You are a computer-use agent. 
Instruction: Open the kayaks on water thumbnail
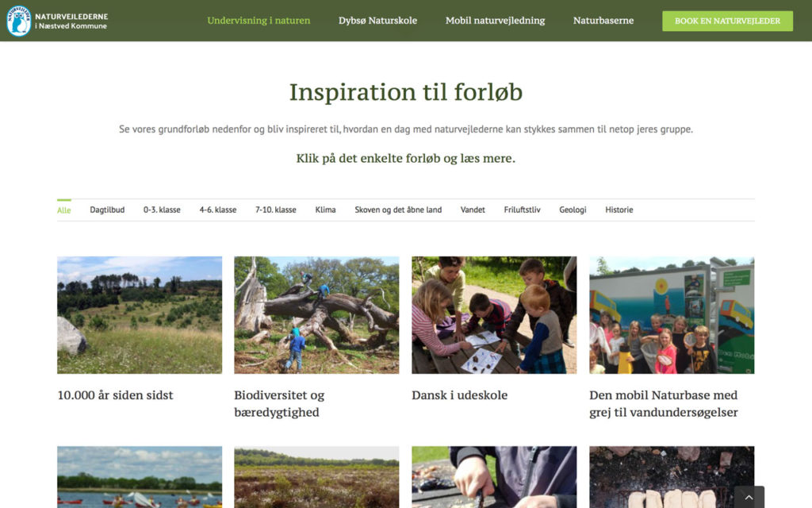140,477
